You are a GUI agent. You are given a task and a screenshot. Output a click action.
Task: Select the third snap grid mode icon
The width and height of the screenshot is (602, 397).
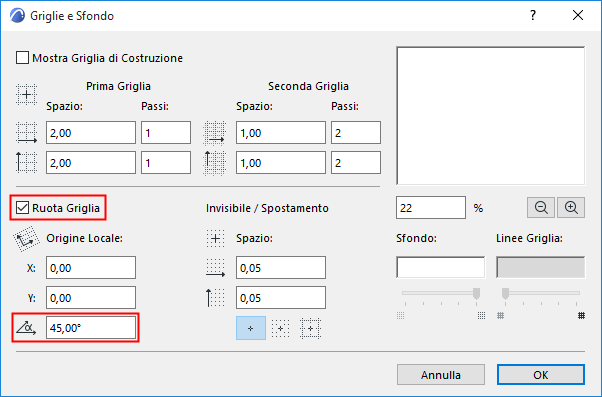tap(310, 328)
